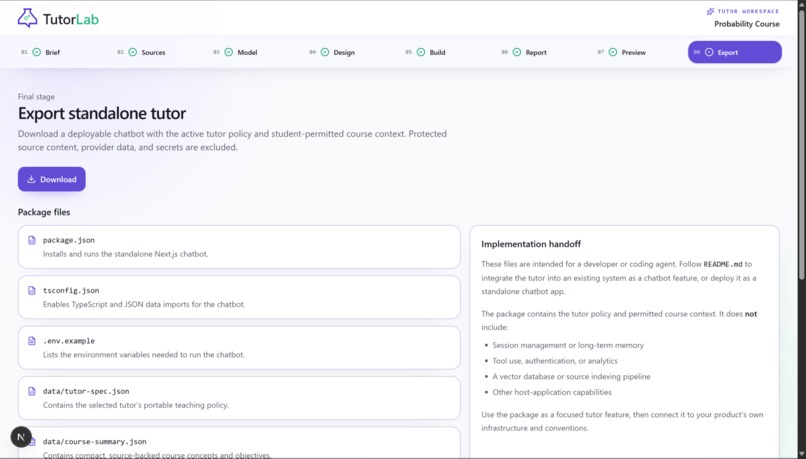Click the TutorLab brand name

pyautogui.click(x=71, y=20)
